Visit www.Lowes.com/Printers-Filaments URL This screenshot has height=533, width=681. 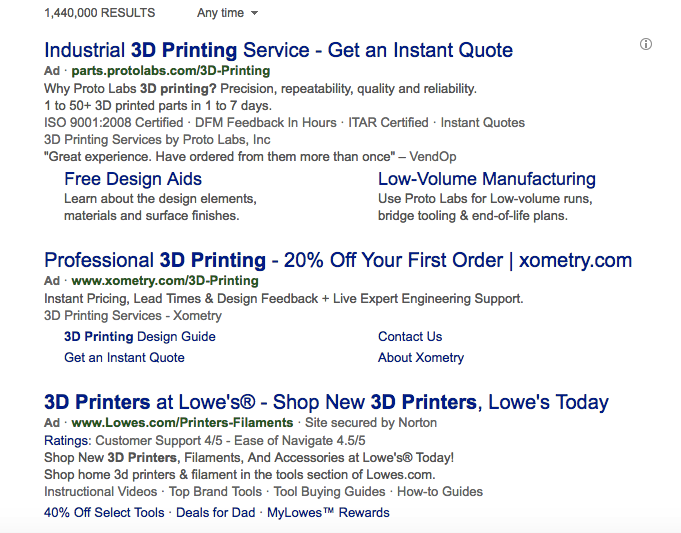[182, 423]
